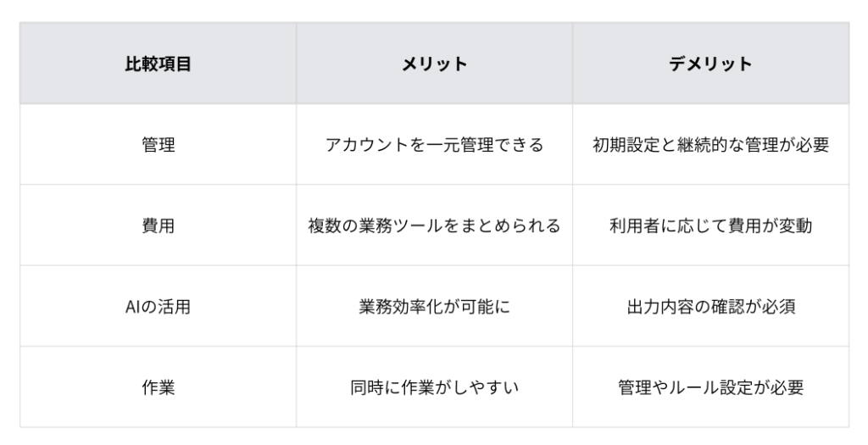Select the AIの活用 row label cell
The image size is (868, 445).
(x=158, y=306)
